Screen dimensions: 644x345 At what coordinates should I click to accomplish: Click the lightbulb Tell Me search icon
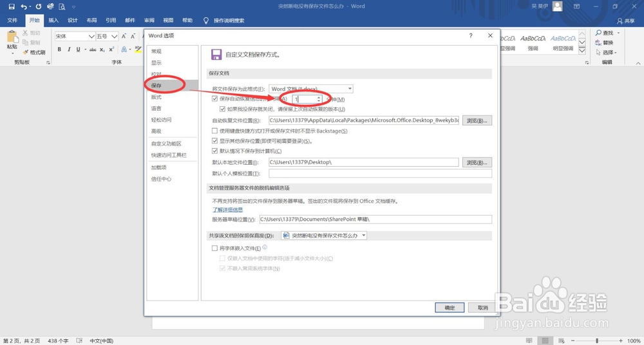point(206,21)
